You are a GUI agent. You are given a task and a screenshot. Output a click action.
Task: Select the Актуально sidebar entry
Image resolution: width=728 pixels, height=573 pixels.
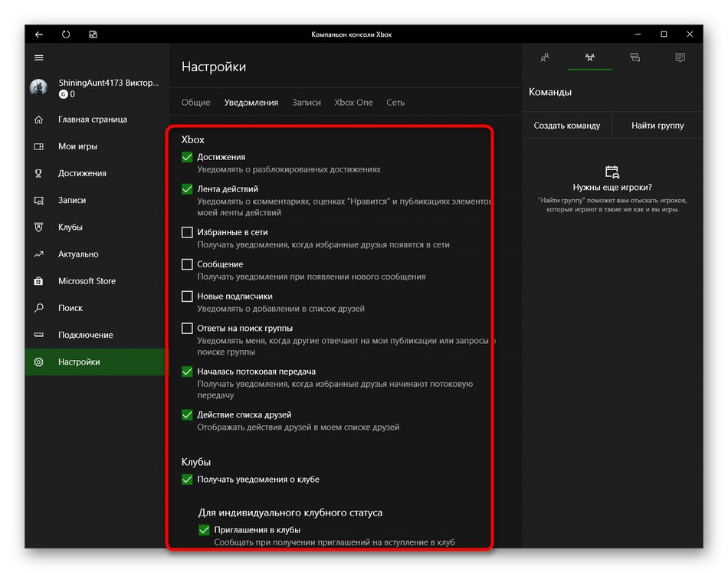97,254
